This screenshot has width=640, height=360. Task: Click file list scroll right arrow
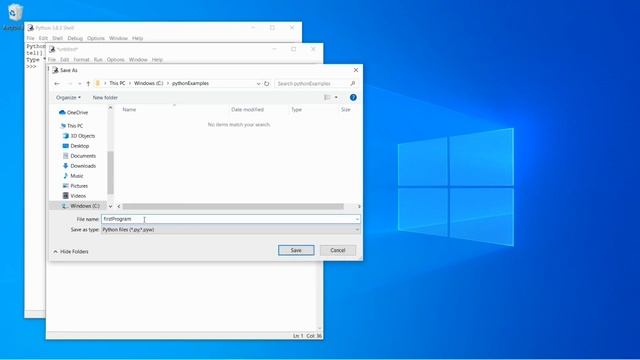click(359, 207)
